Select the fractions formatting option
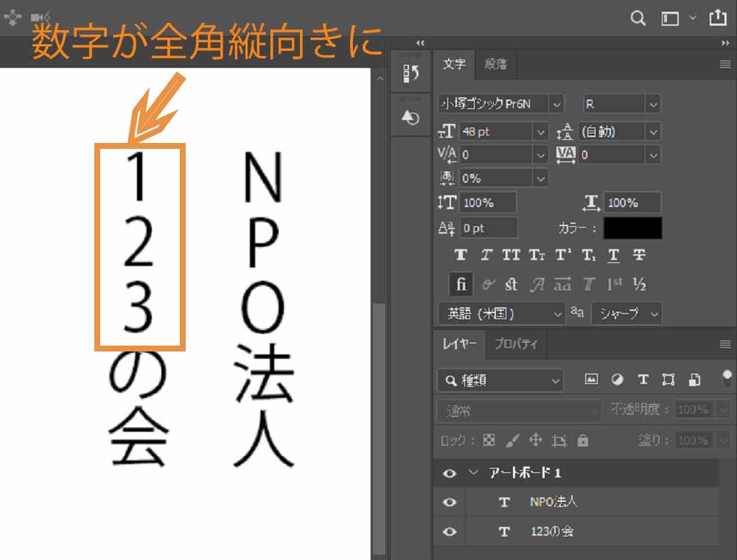The height and width of the screenshot is (560, 737). coord(640,284)
